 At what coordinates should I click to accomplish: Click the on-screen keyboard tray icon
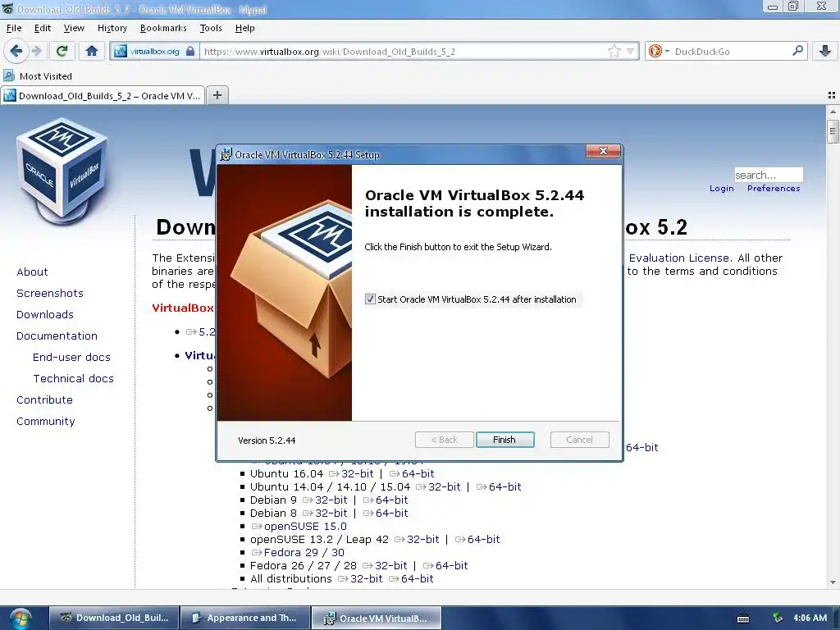(x=743, y=619)
